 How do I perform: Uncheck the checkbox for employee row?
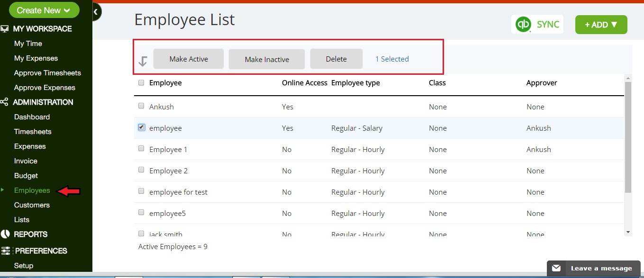coord(141,127)
